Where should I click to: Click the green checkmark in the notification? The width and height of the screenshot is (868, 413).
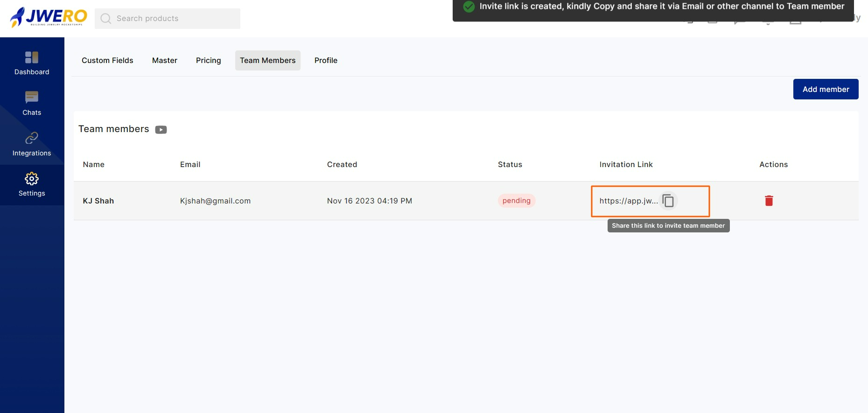[469, 7]
